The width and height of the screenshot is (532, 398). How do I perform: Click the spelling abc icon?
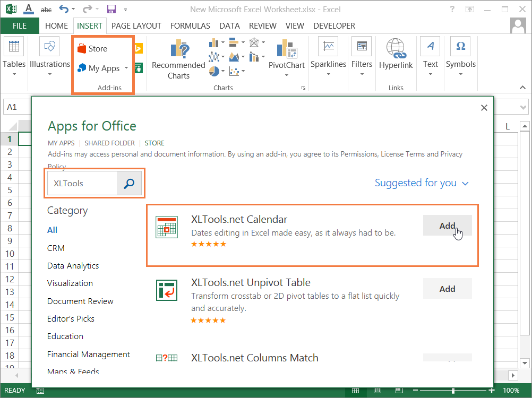(x=46, y=10)
